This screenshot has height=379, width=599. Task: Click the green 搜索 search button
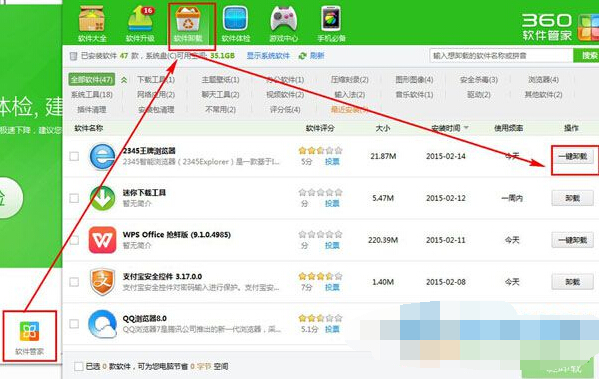[587, 56]
